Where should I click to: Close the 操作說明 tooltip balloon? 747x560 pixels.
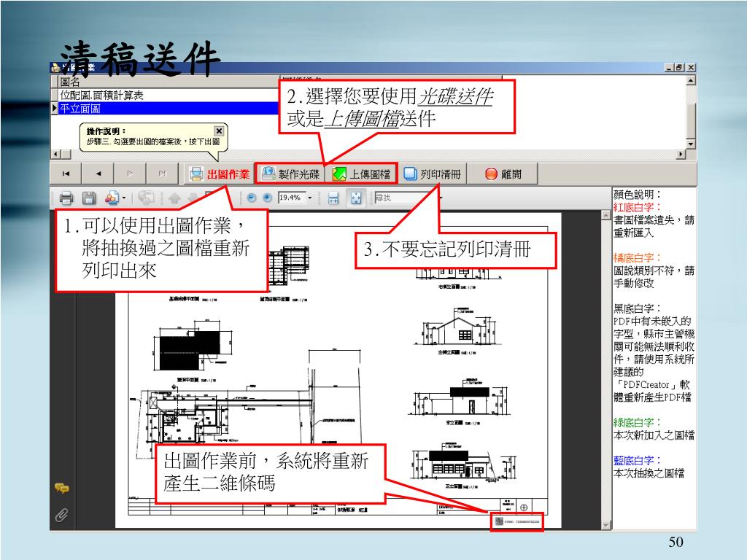pos(219,131)
